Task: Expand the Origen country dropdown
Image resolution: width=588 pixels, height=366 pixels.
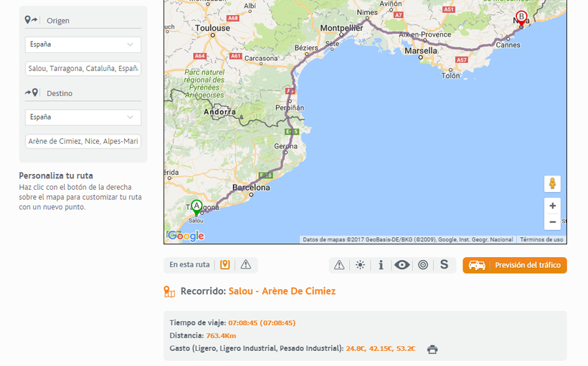Action: [x=83, y=44]
